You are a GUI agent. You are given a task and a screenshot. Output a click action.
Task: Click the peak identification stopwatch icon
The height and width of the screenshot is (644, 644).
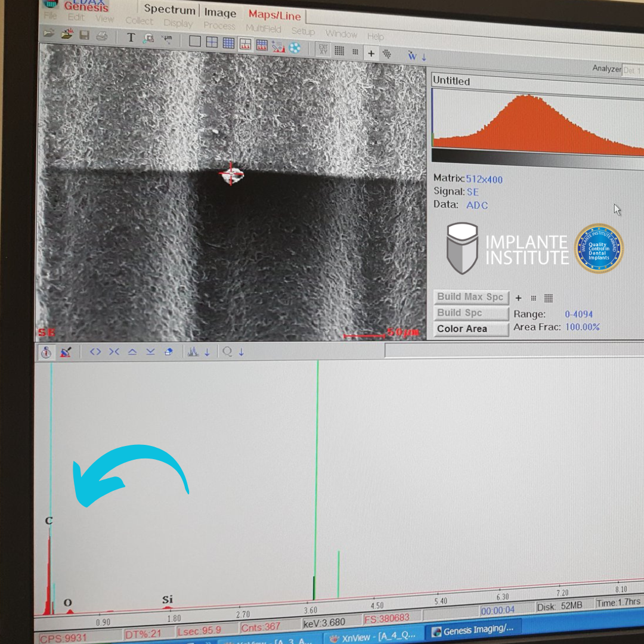46,352
